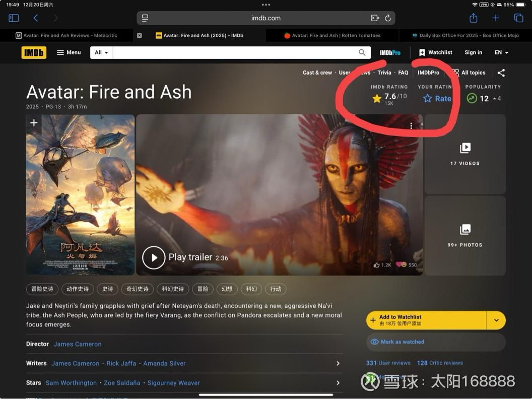Open the Safari share sheet icon
The image size is (532, 399).
coord(473,18)
